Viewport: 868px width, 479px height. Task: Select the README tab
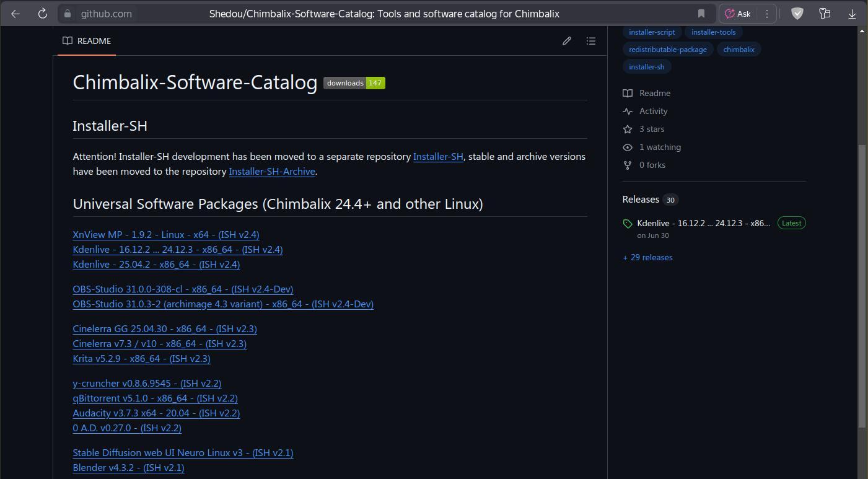(x=87, y=41)
